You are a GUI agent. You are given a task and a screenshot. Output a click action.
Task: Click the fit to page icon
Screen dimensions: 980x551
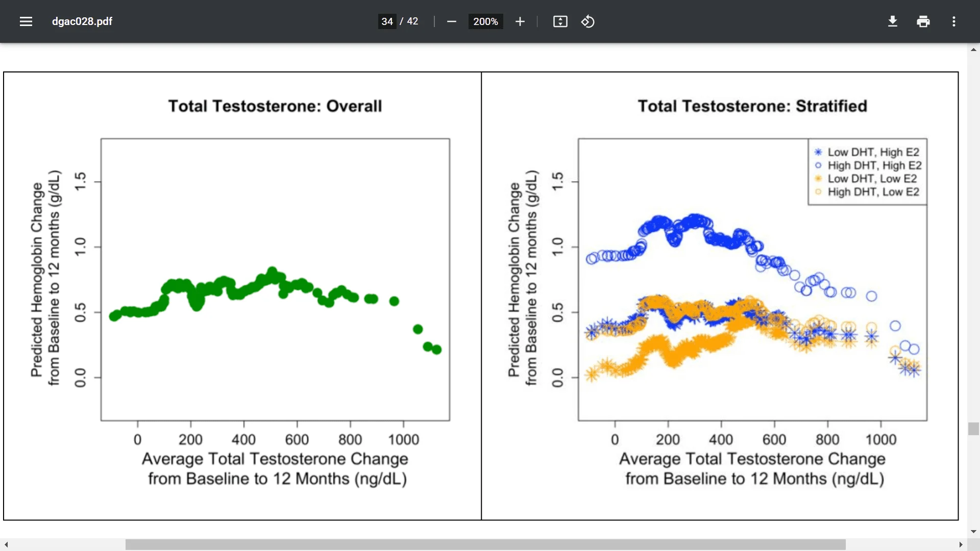[x=560, y=21]
